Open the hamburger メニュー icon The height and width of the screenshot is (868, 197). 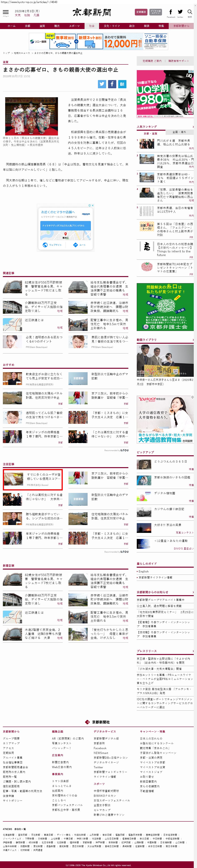pyautogui.click(x=6, y=13)
